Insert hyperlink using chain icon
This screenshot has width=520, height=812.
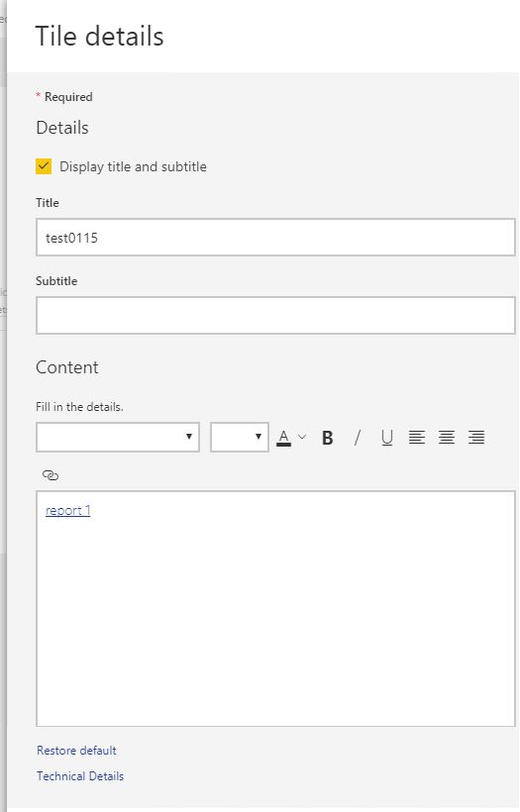coord(51,475)
